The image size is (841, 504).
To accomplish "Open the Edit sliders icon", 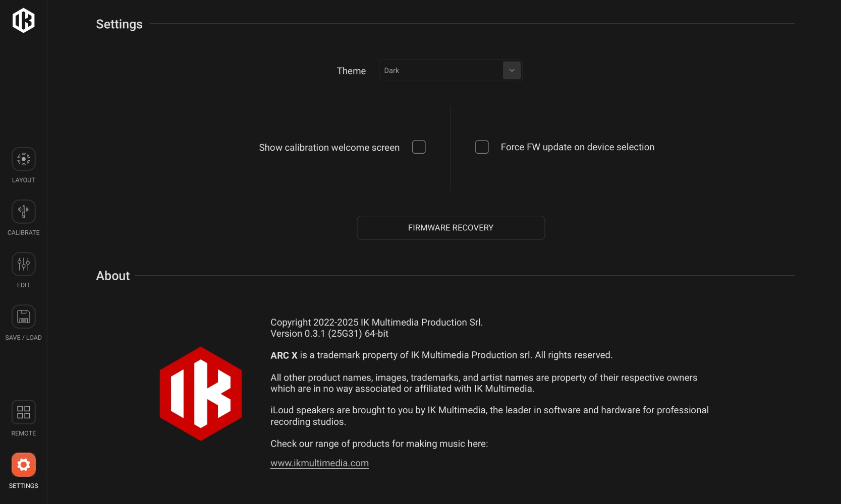I will tap(24, 264).
